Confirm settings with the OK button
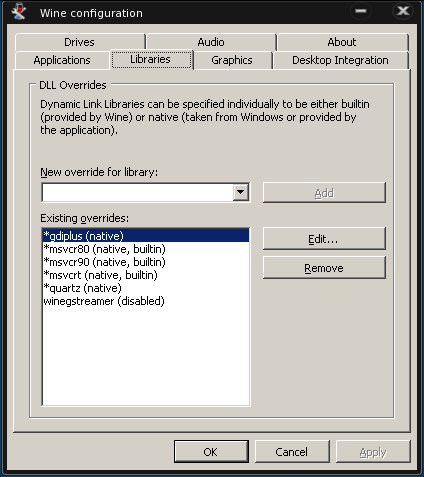Viewport: 424px width, 477px height. click(x=211, y=452)
